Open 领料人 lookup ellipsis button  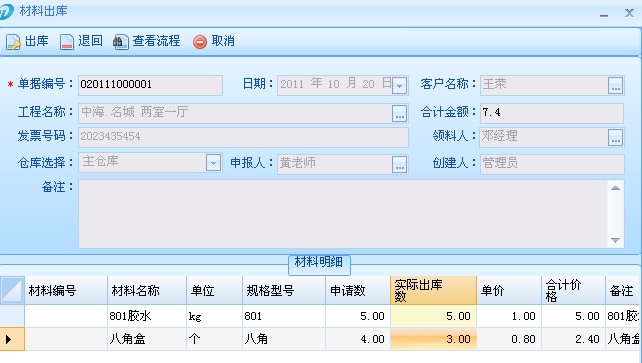pos(615,138)
